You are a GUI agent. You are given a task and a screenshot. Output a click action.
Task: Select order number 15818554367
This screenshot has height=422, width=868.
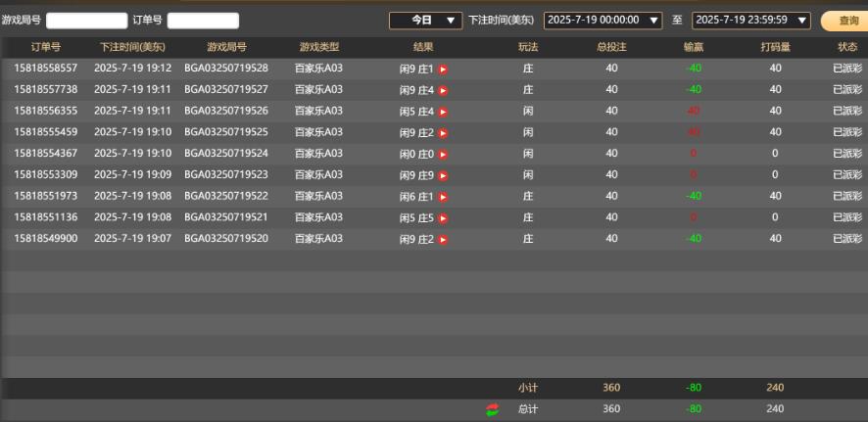click(46, 153)
